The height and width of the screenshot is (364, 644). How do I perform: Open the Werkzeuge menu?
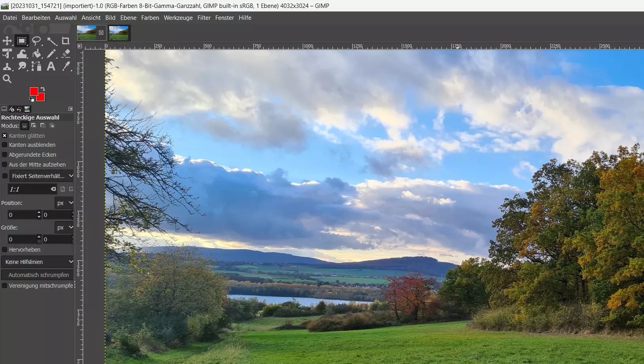click(x=178, y=18)
